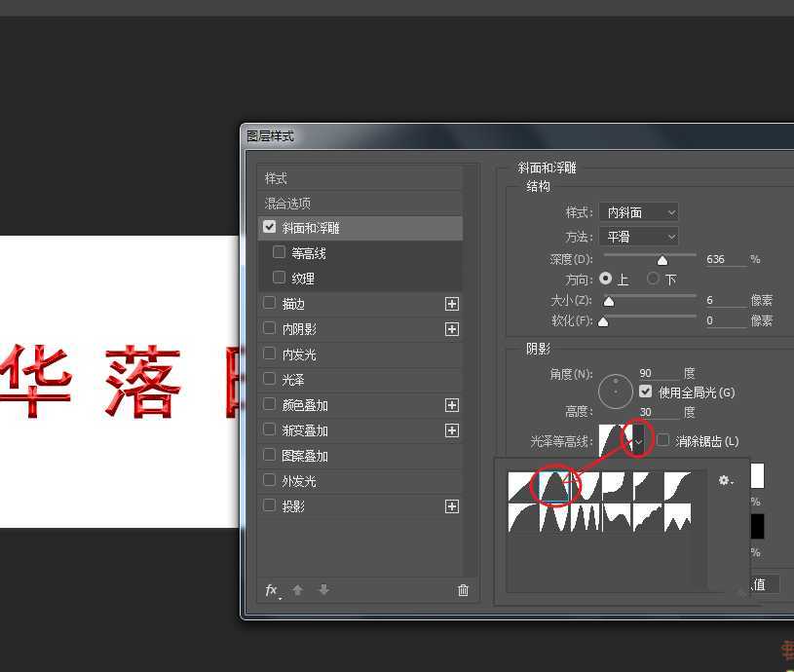
Task: Open the 样式 dropdown showing 内斜面
Action: [638, 212]
